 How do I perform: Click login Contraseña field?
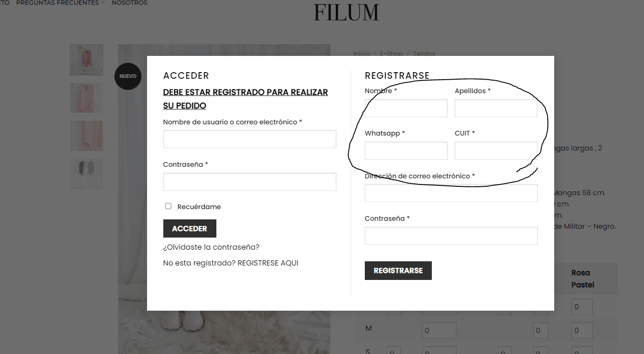(x=249, y=182)
